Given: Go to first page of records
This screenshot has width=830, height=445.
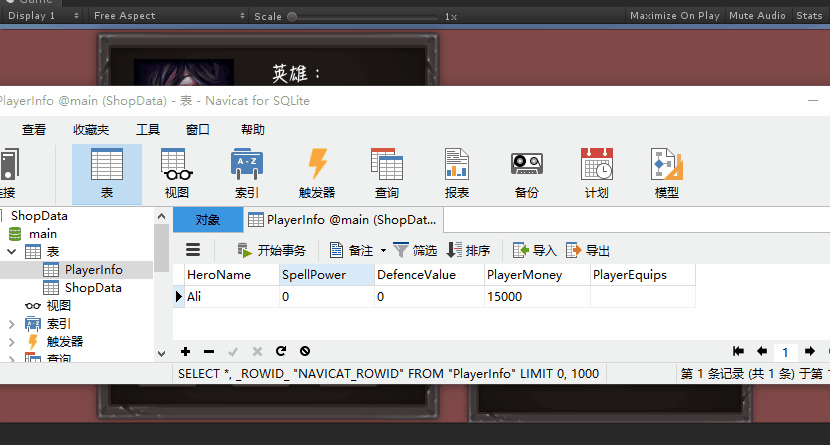Looking at the screenshot, I should tap(738, 351).
